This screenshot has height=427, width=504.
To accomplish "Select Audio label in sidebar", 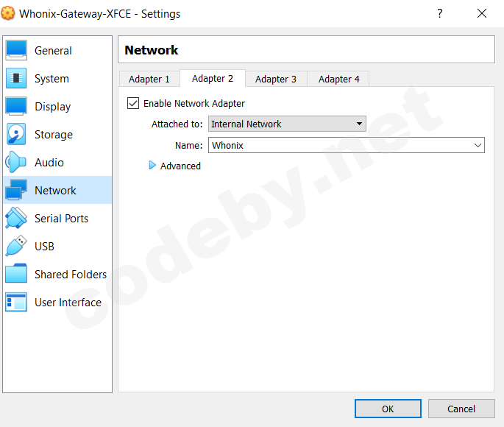I will pos(49,163).
